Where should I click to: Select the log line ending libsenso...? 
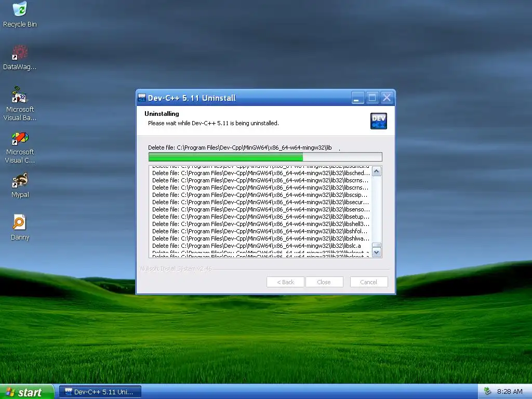261,209
